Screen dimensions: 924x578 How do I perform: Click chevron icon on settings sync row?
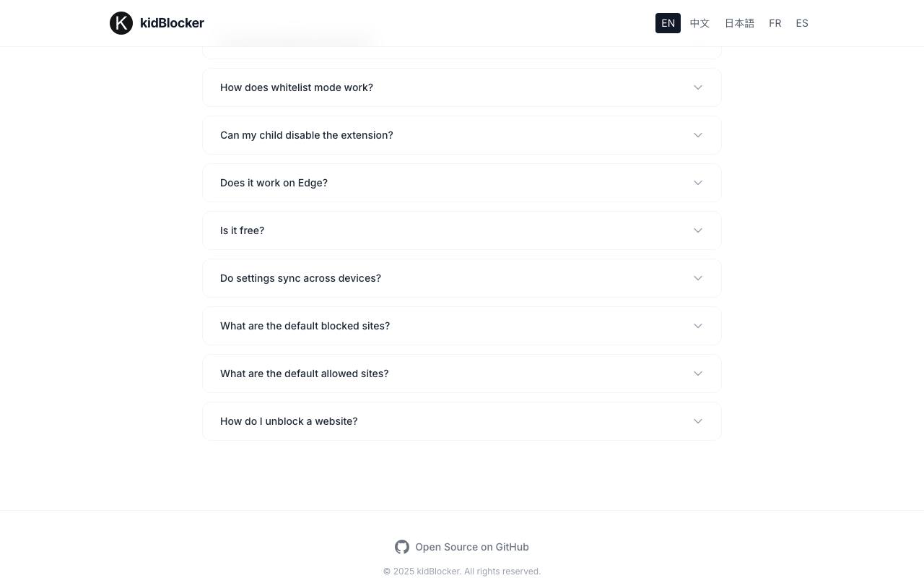pos(698,278)
